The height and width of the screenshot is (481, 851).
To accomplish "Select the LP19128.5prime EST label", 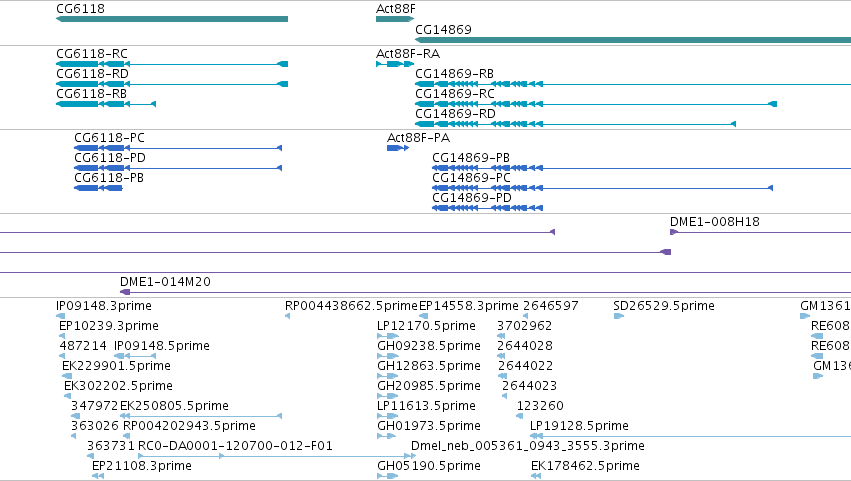I will point(580,426).
